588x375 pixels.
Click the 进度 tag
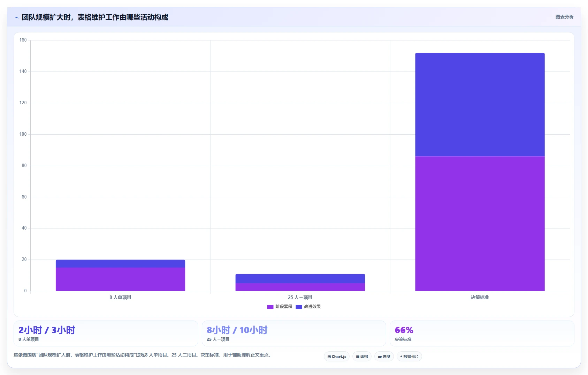(x=384, y=357)
